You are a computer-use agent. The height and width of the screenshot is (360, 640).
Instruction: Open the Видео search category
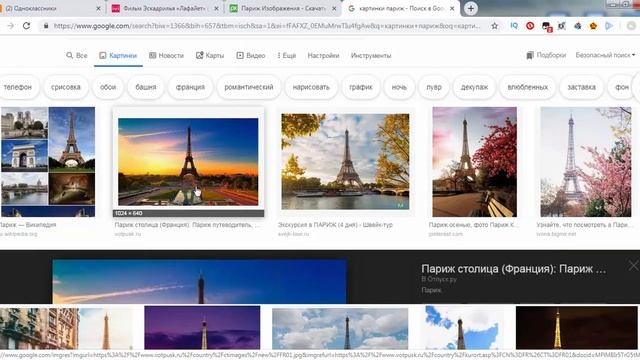coord(251,55)
